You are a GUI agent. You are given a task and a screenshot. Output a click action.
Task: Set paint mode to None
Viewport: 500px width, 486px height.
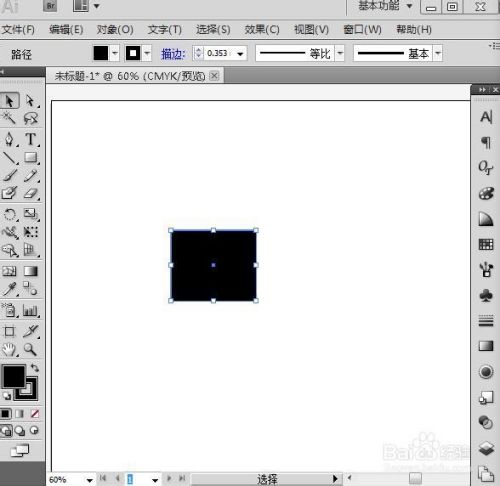[35, 414]
